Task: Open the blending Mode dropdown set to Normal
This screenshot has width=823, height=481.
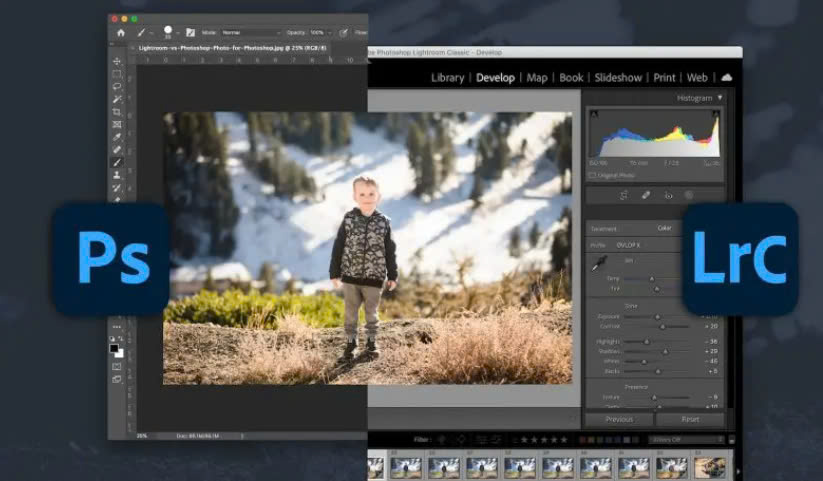Action: pos(251,33)
